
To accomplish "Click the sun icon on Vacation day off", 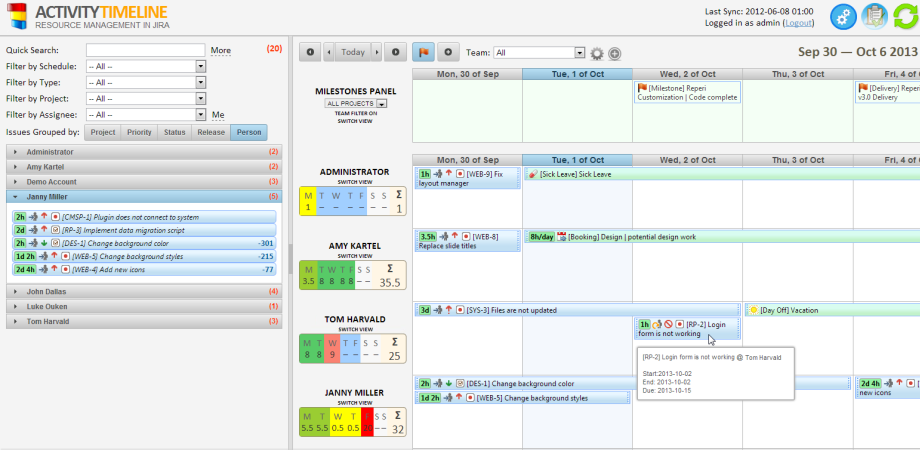I will click(753, 310).
